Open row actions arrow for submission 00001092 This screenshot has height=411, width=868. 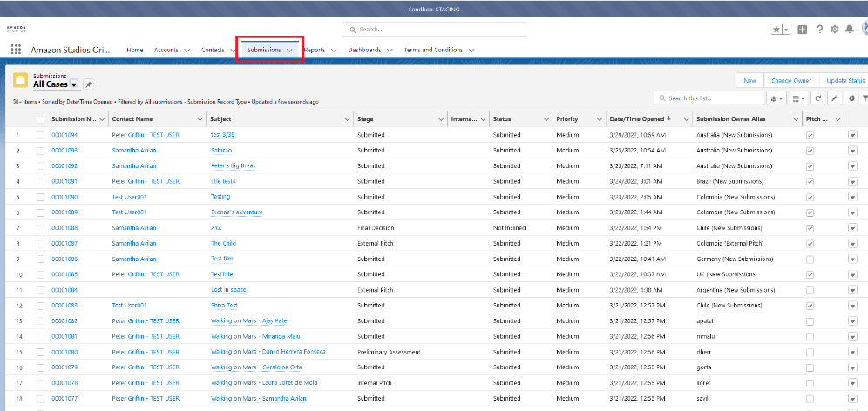click(x=852, y=165)
